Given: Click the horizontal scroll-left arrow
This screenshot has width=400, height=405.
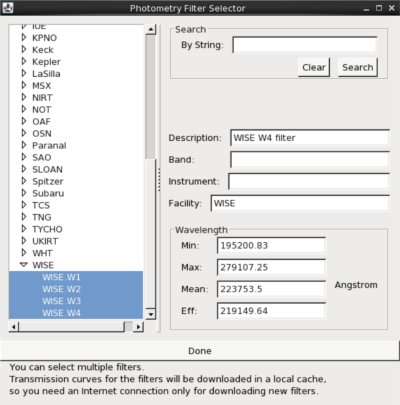Looking at the screenshot, I should (14, 327).
